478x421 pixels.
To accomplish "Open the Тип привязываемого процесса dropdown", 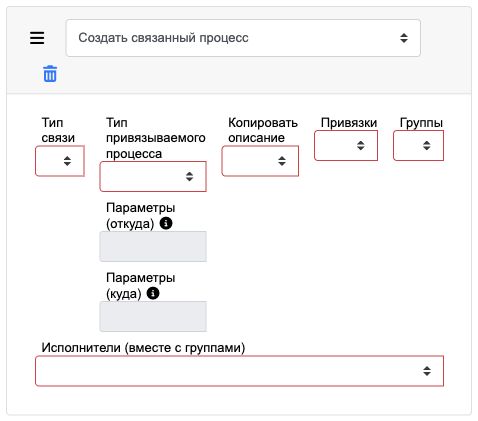I will click(x=153, y=177).
